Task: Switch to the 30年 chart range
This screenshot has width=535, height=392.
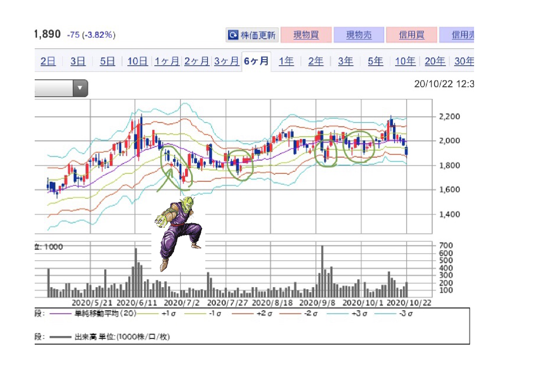Action: coord(464,61)
